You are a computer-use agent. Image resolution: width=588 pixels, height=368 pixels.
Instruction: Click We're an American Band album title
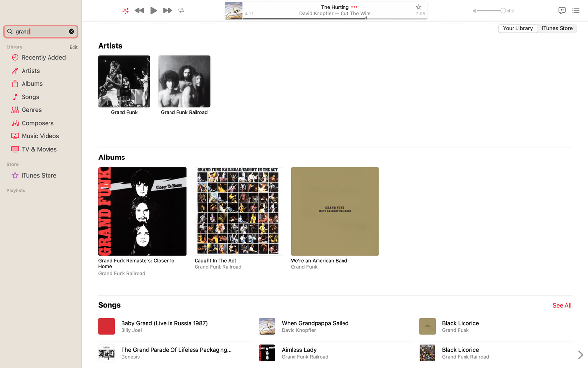319,261
